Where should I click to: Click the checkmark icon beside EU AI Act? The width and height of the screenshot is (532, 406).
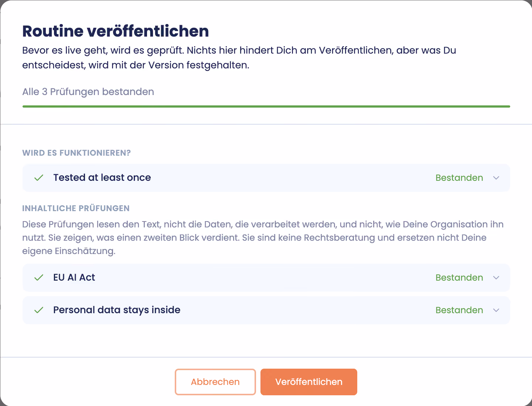click(x=39, y=278)
